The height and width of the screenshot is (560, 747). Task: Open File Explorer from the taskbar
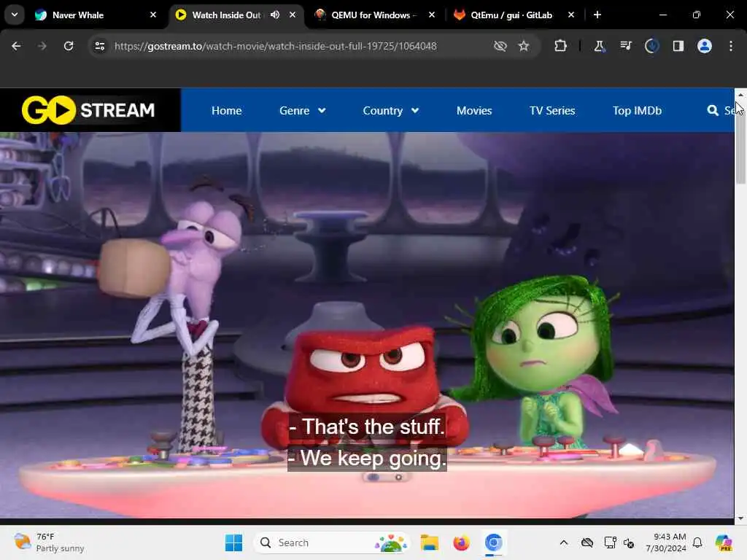coord(429,542)
